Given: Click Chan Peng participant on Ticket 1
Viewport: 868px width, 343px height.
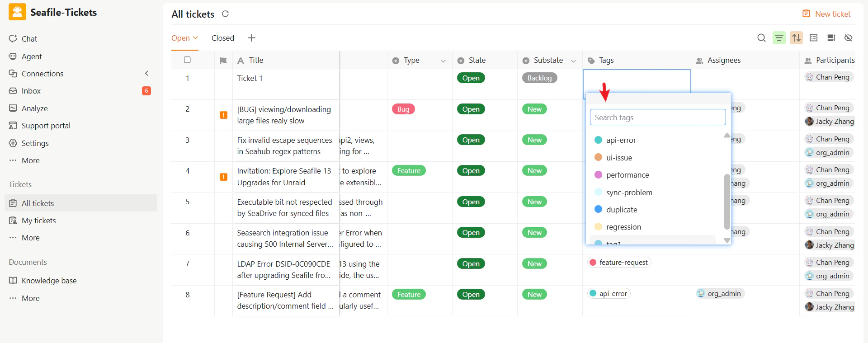Looking at the screenshot, I should tap(828, 77).
